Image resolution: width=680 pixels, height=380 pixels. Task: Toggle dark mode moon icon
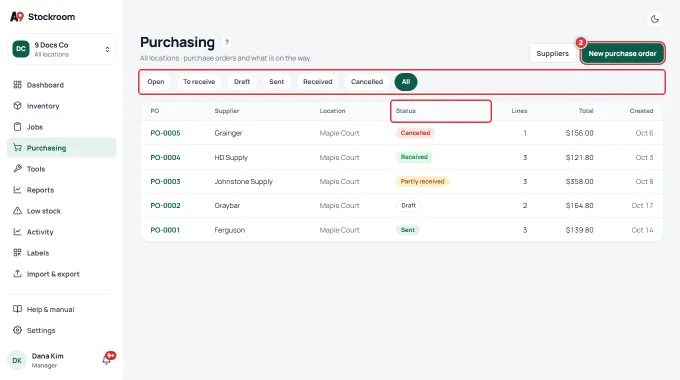coord(655,19)
